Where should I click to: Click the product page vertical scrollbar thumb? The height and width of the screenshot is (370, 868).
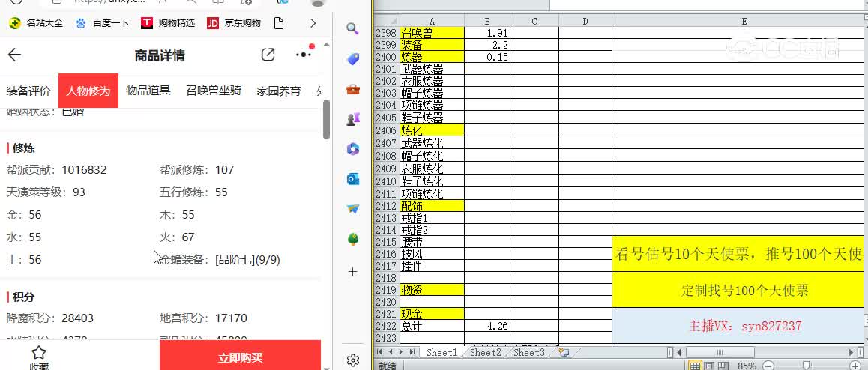pos(327,119)
